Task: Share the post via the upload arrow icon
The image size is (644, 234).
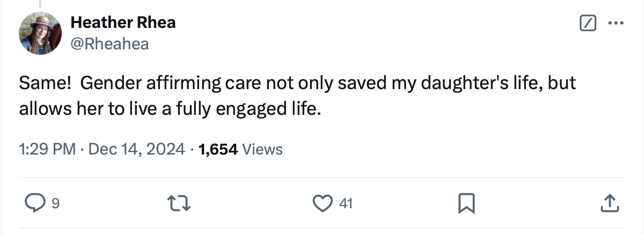Action: click(x=608, y=203)
